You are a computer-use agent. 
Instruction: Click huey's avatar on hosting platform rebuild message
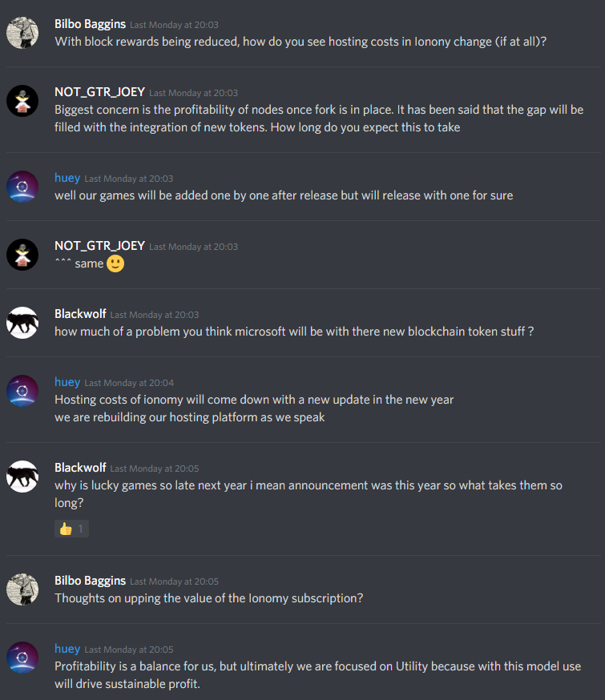click(22, 391)
